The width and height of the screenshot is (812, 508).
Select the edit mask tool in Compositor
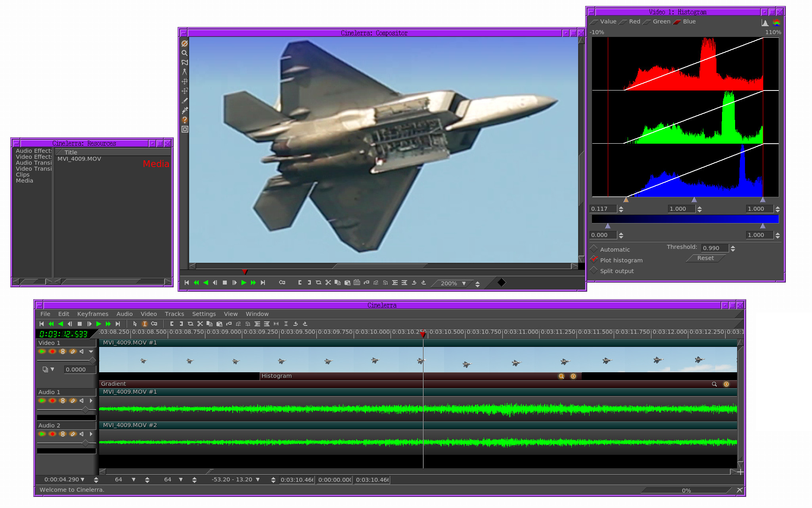(184, 62)
